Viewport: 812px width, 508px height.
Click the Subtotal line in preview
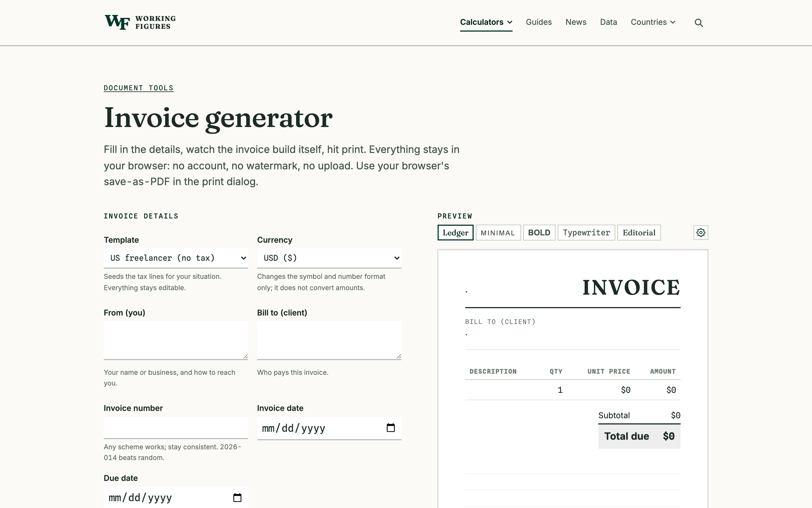pos(639,416)
